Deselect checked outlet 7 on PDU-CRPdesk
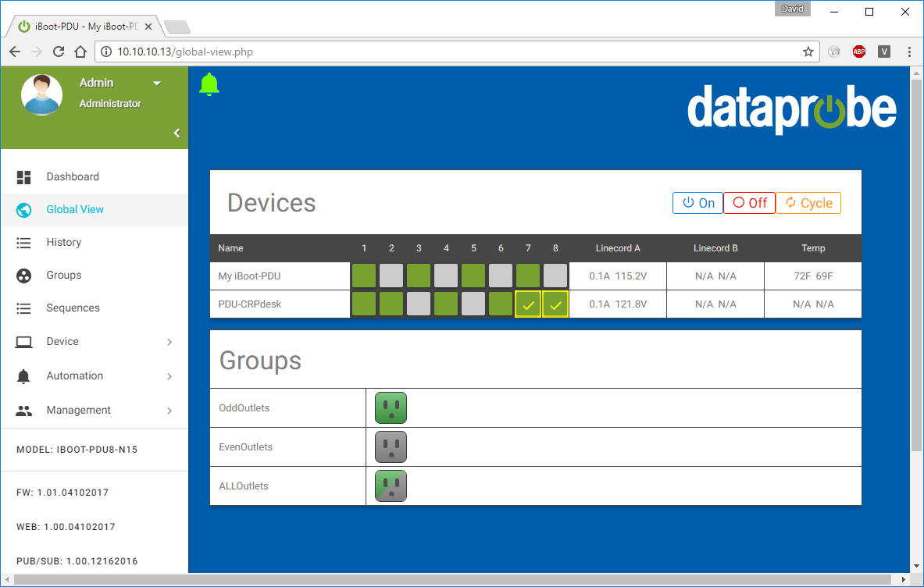 (528, 304)
